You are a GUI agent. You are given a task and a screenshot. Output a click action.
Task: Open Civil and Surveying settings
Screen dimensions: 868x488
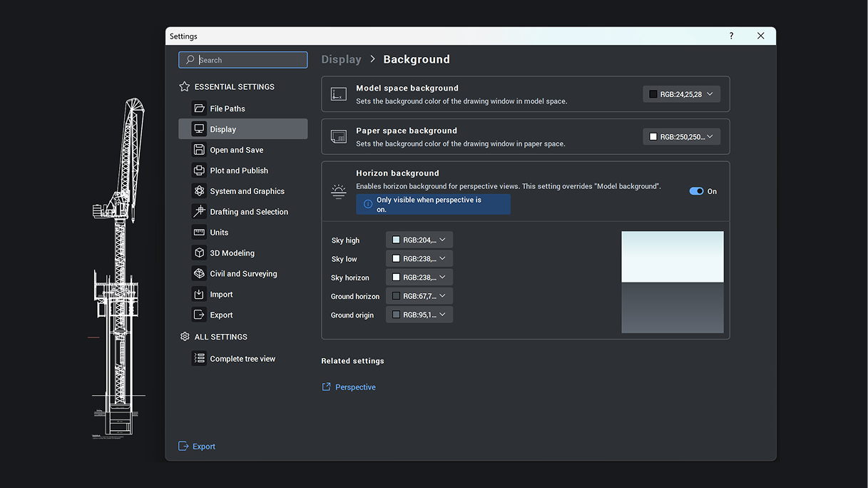(x=243, y=274)
